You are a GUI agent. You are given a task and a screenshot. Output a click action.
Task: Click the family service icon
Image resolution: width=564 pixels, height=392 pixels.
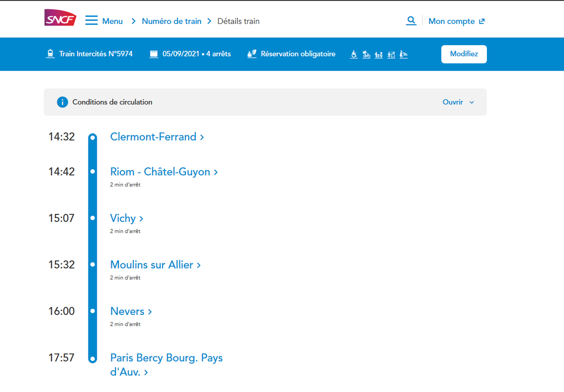379,55
